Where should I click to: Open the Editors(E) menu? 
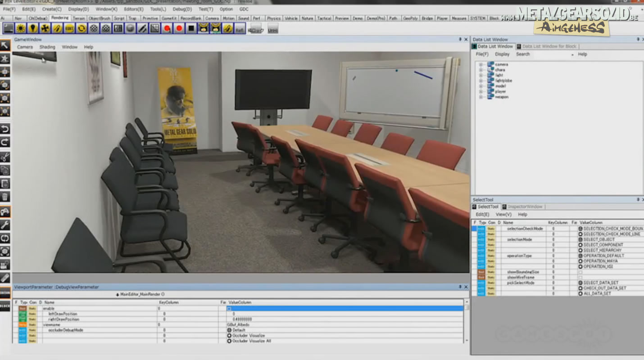coord(134,9)
